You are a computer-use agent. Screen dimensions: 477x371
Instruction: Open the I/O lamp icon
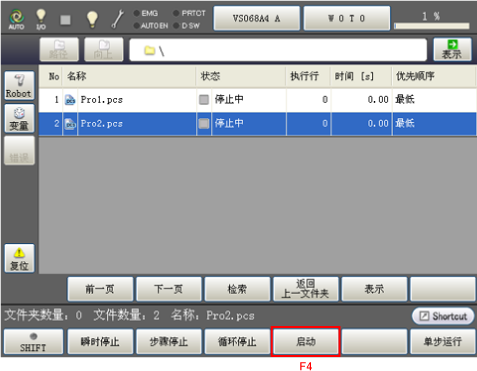coord(41,19)
